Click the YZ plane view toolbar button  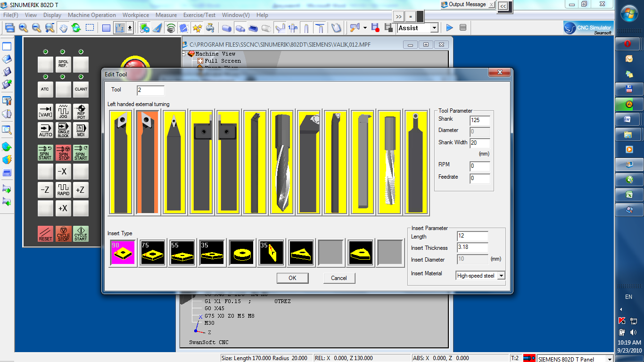pos(120,28)
